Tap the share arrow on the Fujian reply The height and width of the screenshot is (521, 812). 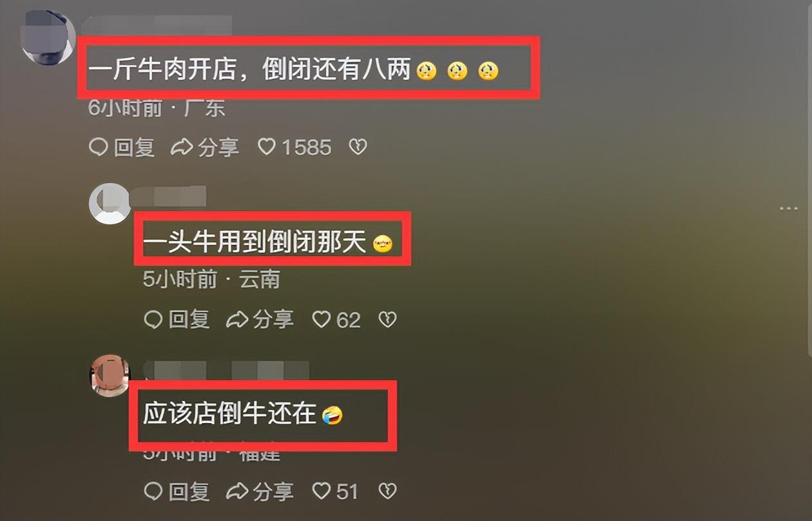coord(259,491)
